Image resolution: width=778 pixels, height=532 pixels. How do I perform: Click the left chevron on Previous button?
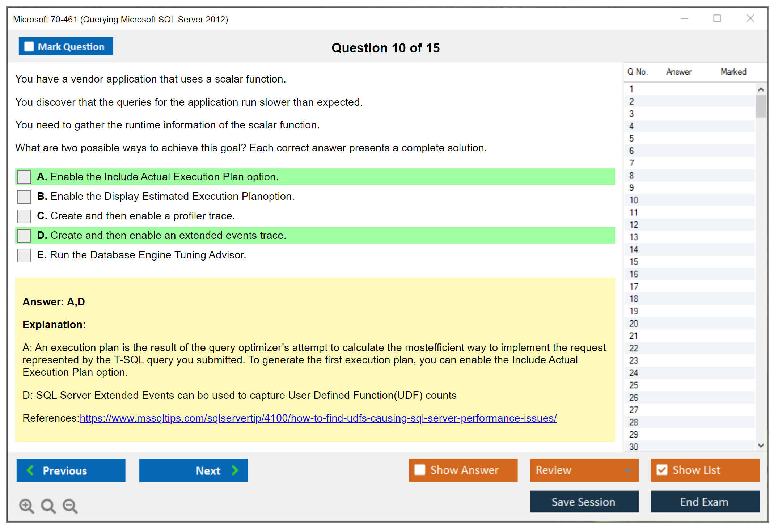(31, 470)
